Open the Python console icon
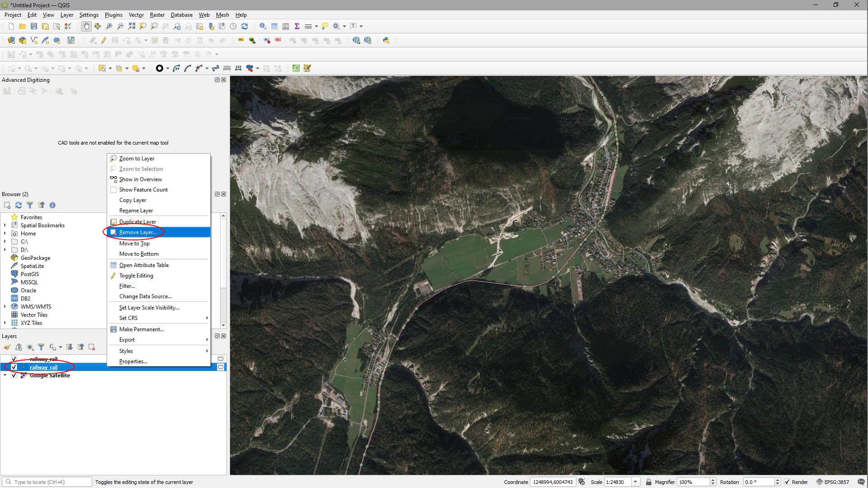The height and width of the screenshot is (488, 868). point(386,40)
